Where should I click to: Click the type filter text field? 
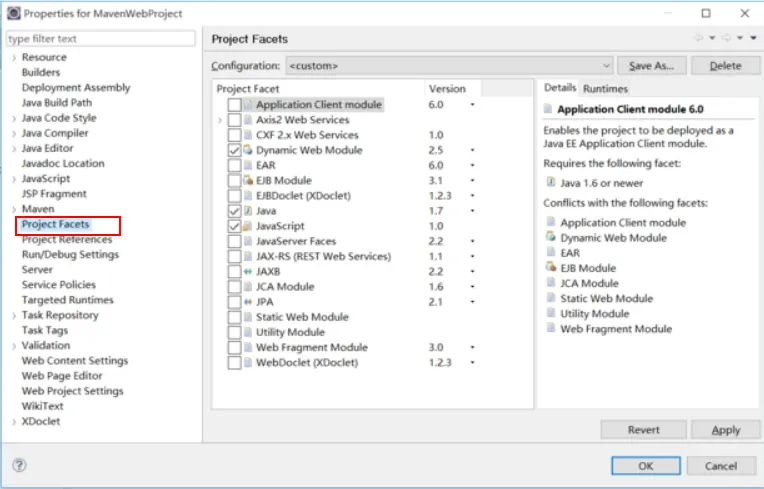tap(101, 38)
